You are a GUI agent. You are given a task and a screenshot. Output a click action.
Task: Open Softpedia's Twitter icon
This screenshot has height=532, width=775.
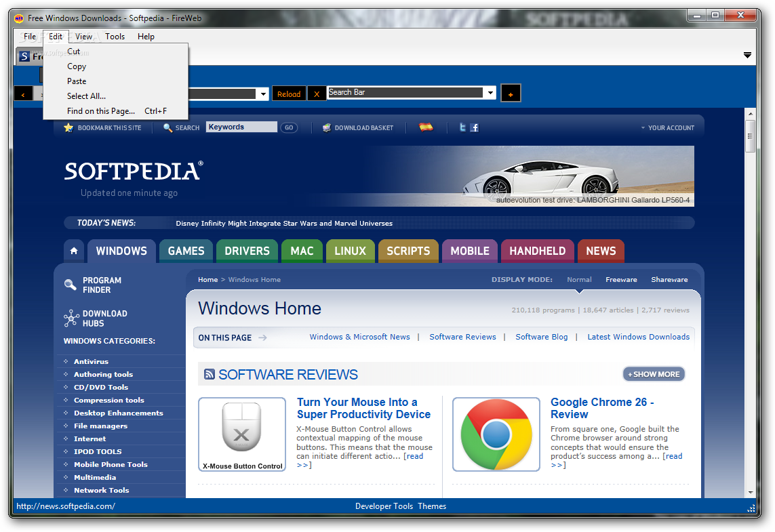462,127
